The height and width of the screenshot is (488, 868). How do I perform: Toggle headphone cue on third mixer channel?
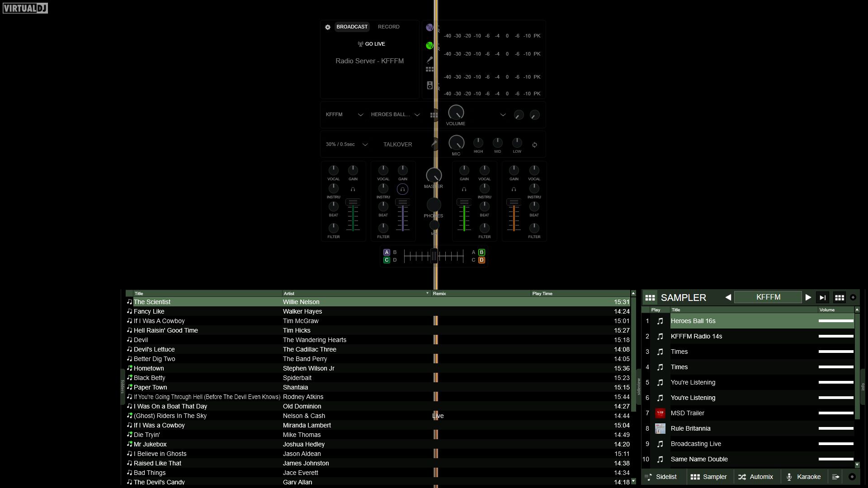464,189
